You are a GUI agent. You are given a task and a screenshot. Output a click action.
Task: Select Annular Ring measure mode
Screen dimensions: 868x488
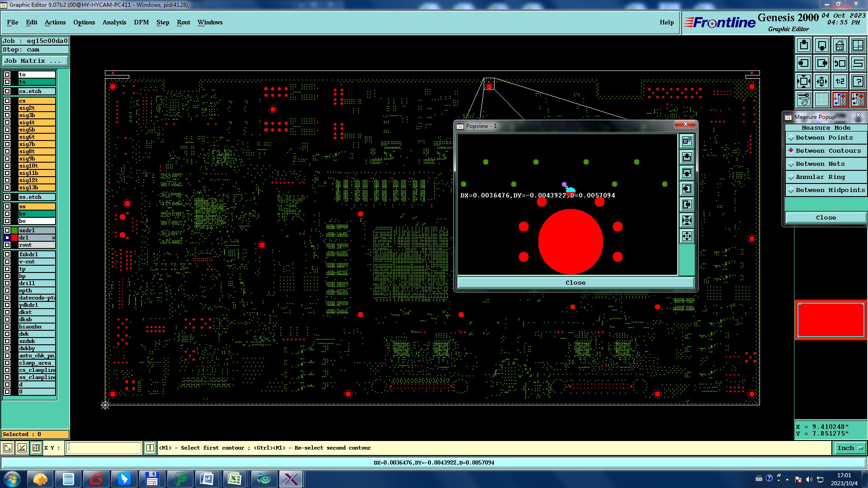pos(820,177)
